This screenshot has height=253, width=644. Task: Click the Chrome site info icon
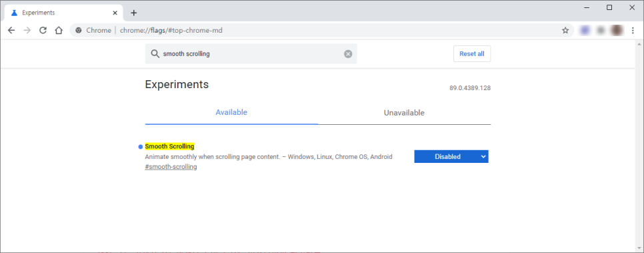(x=79, y=31)
